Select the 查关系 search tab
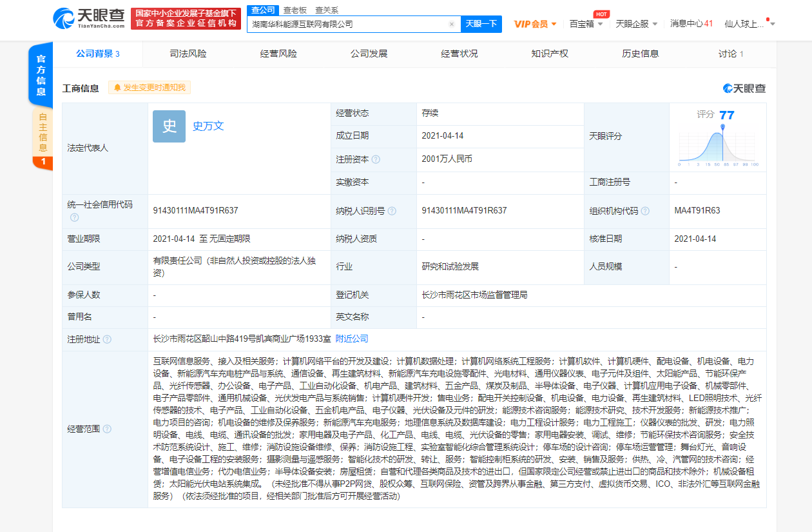Image resolution: width=812 pixels, height=532 pixels. (326, 10)
